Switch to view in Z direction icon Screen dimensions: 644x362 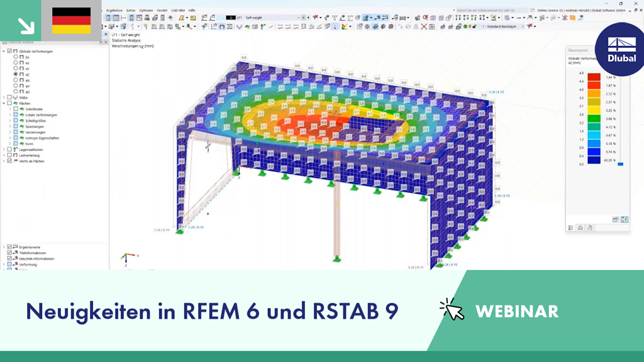[x=473, y=18]
